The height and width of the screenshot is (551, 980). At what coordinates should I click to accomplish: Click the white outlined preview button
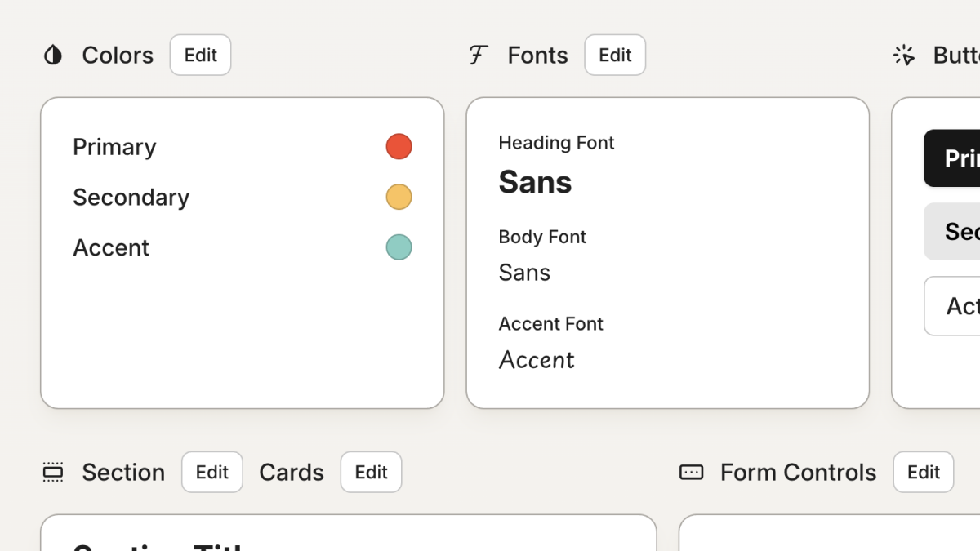954,306
